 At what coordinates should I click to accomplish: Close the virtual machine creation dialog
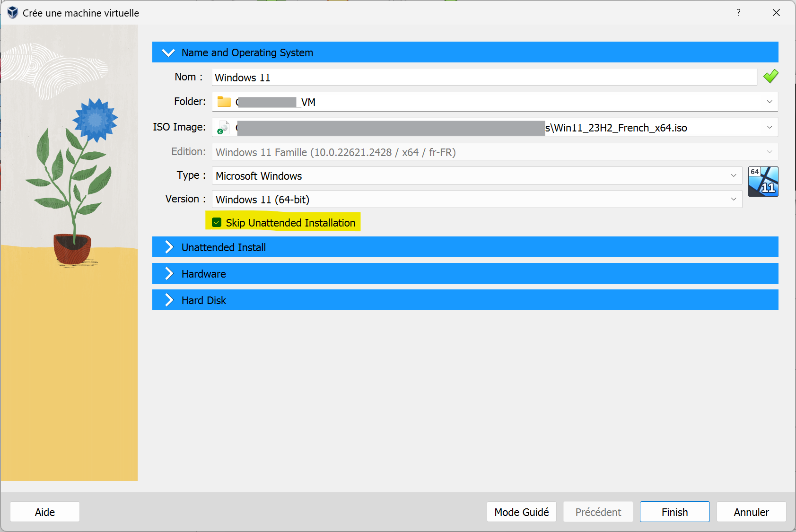[x=776, y=13]
